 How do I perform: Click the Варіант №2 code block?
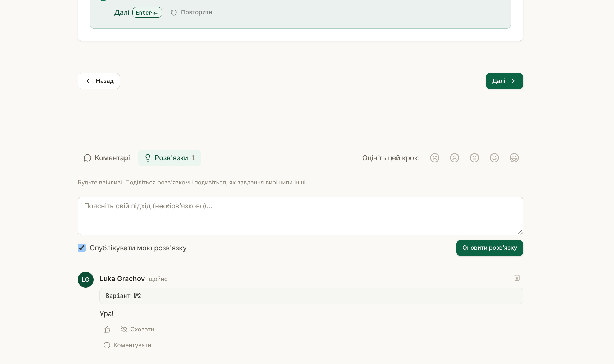311,296
